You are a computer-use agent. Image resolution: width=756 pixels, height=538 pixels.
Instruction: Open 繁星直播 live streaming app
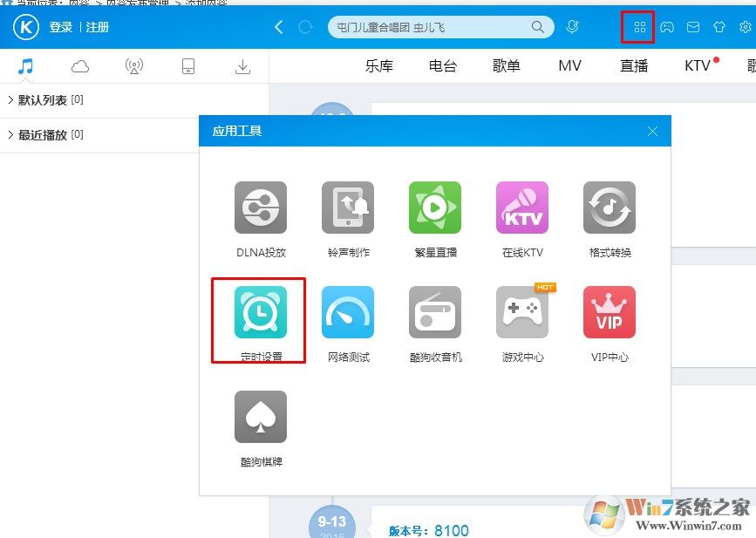435,208
